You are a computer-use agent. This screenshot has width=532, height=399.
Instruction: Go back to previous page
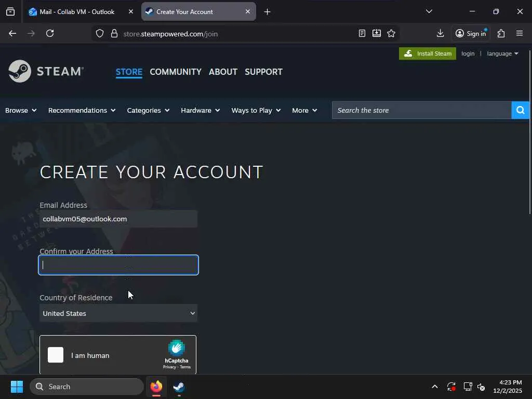click(x=12, y=34)
